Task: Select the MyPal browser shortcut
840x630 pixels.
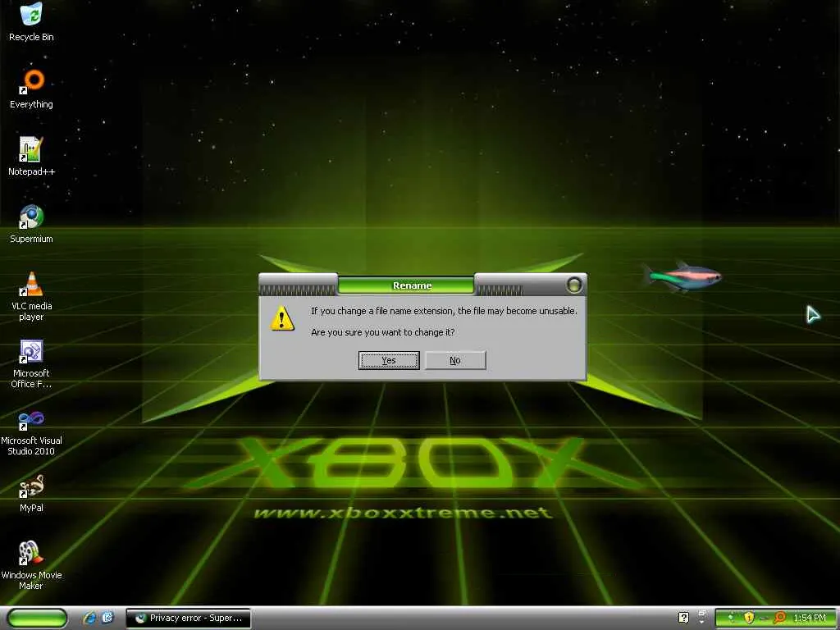Action: point(31,493)
